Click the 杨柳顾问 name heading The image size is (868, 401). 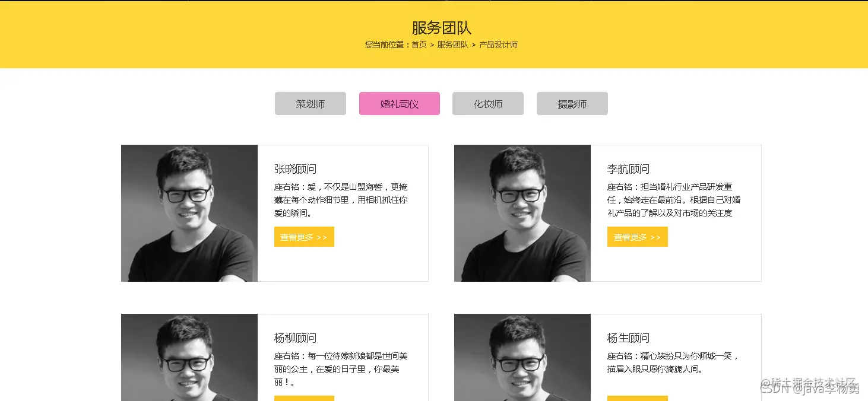point(296,338)
